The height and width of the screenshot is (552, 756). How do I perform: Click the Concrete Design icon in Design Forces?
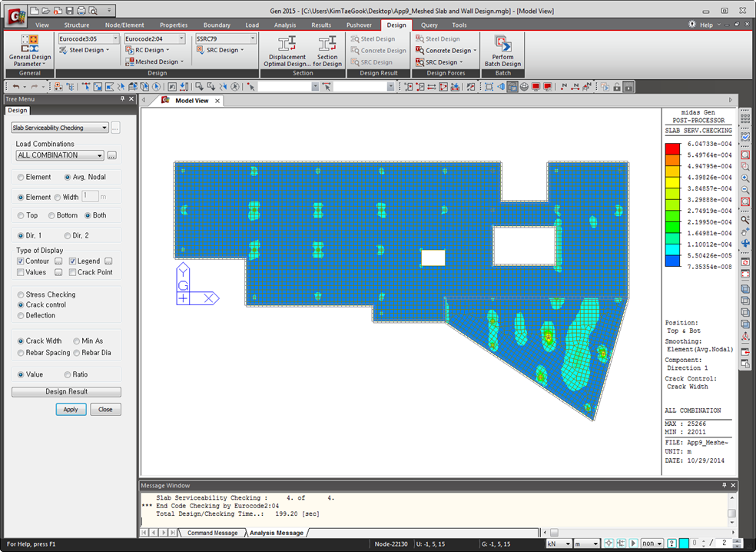[420, 51]
